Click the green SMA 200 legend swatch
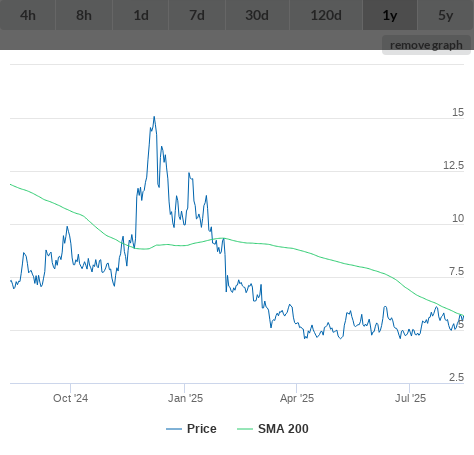The height and width of the screenshot is (455, 474). click(245, 429)
